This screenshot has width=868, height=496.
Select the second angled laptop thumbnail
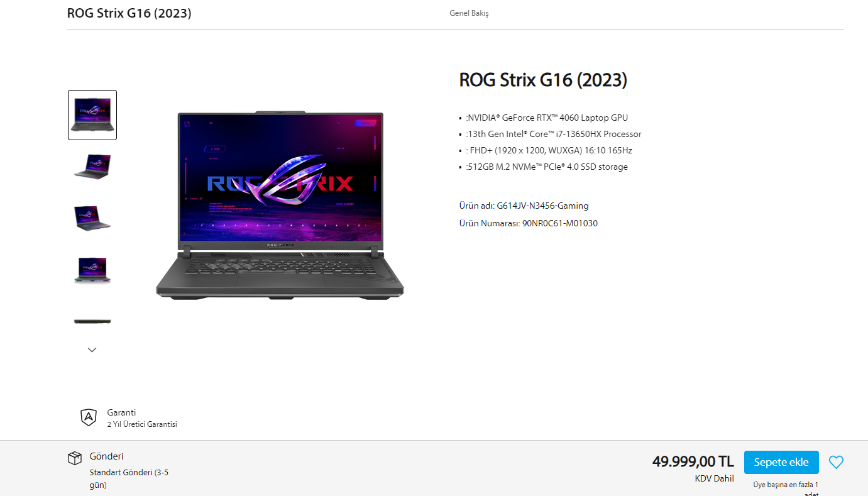pyautogui.click(x=92, y=165)
